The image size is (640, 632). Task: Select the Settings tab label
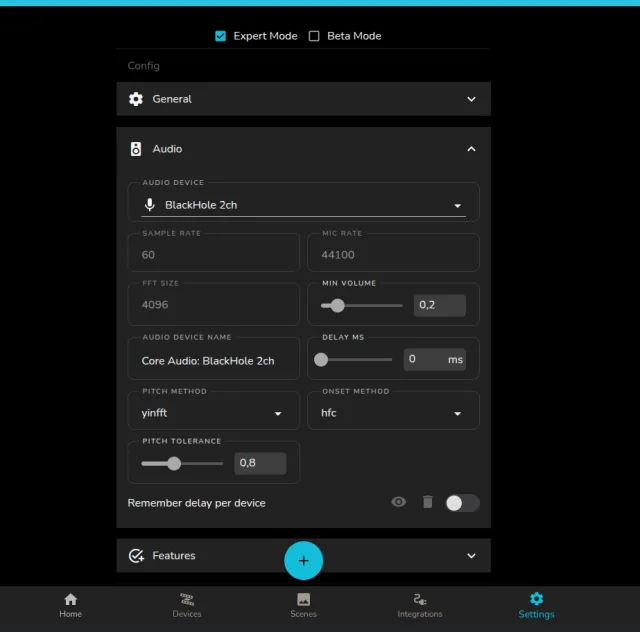point(536,614)
